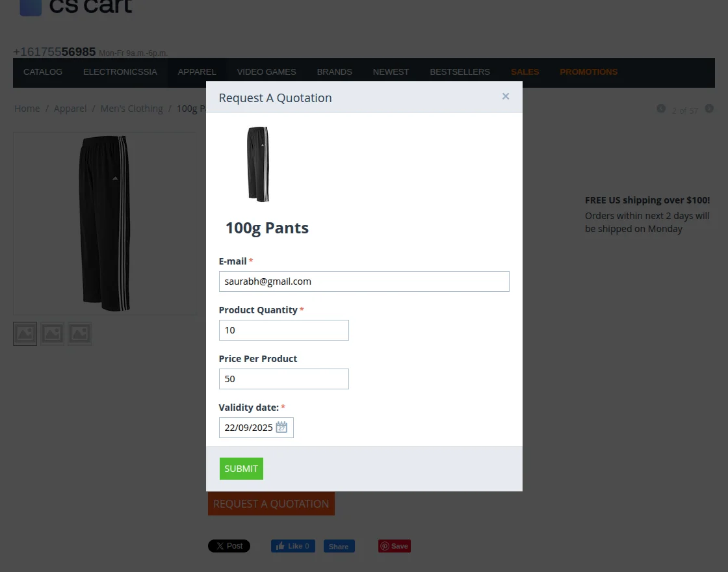The height and width of the screenshot is (572, 728).
Task: Go to previous product arrow
Action: (661, 109)
